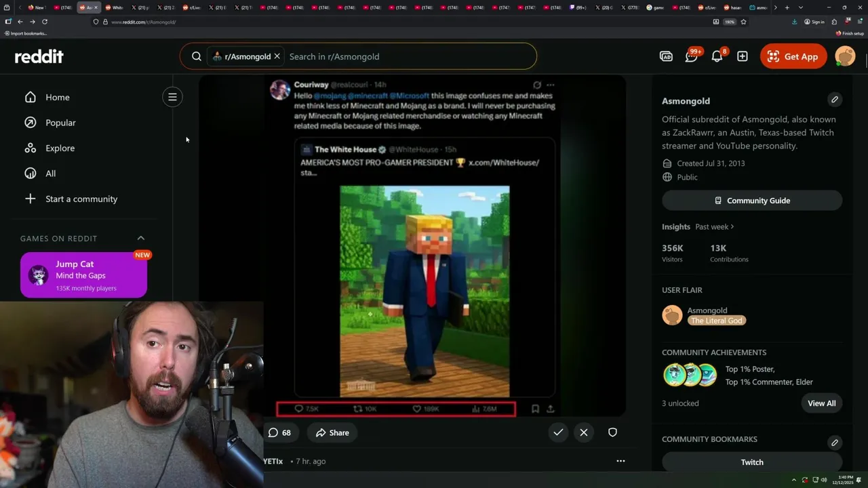Edit the Community Bookmarks pencil icon
This screenshot has width=868, height=488.
point(835,443)
